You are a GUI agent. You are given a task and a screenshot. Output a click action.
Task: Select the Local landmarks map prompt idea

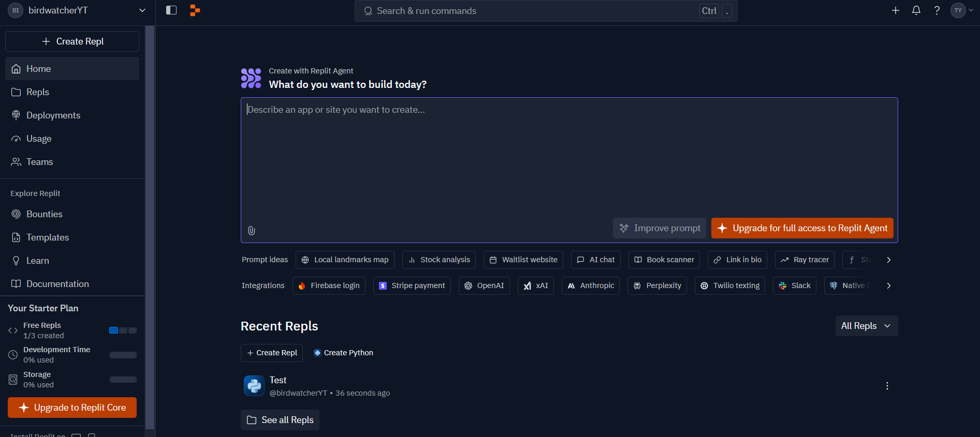345,260
